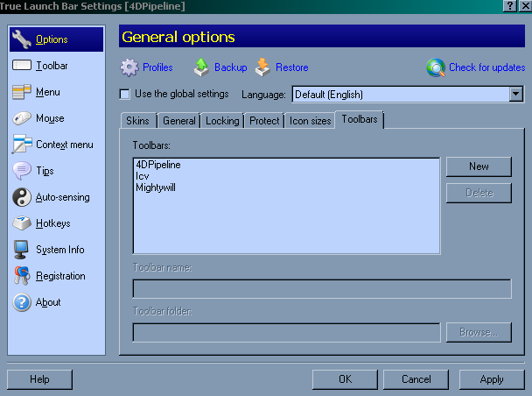Open the Auto-sensing section label
Image resolution: width=532 pixels, height=396 pixels.
pos(63,197)
